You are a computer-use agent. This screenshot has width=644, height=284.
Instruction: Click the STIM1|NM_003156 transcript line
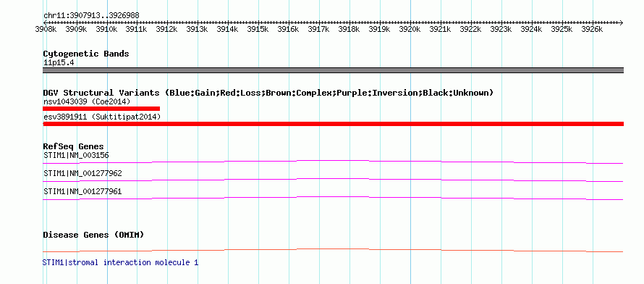[x=333, y=162]
